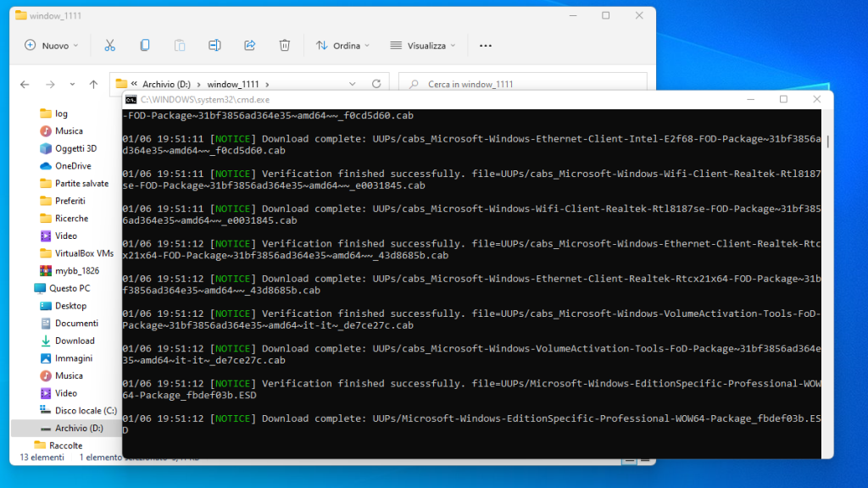
Task: Open the VirtualBox VMs folder
Action: pos(84,253)
